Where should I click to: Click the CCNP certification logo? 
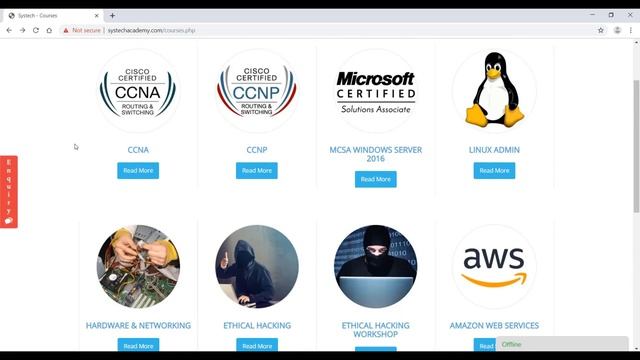click(x=257, y=91)
